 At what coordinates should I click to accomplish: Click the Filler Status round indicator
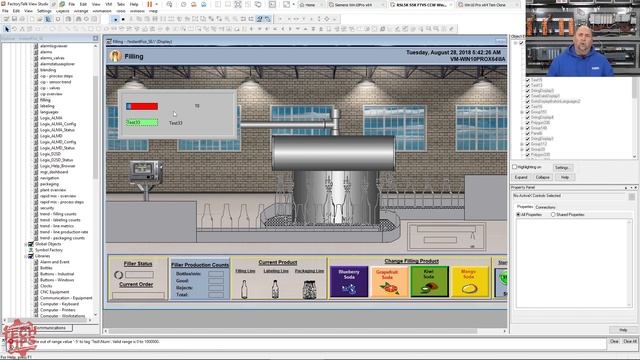tap(118, 275)
